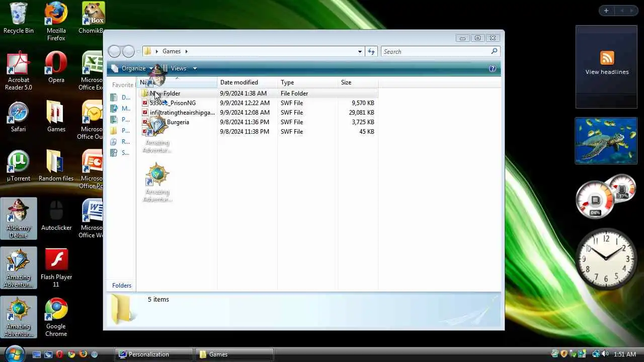Image resolution: width=644 pixels, height=362 pixels.
Task: Select the Burgeria SWF file
Action: pos(259,122)
